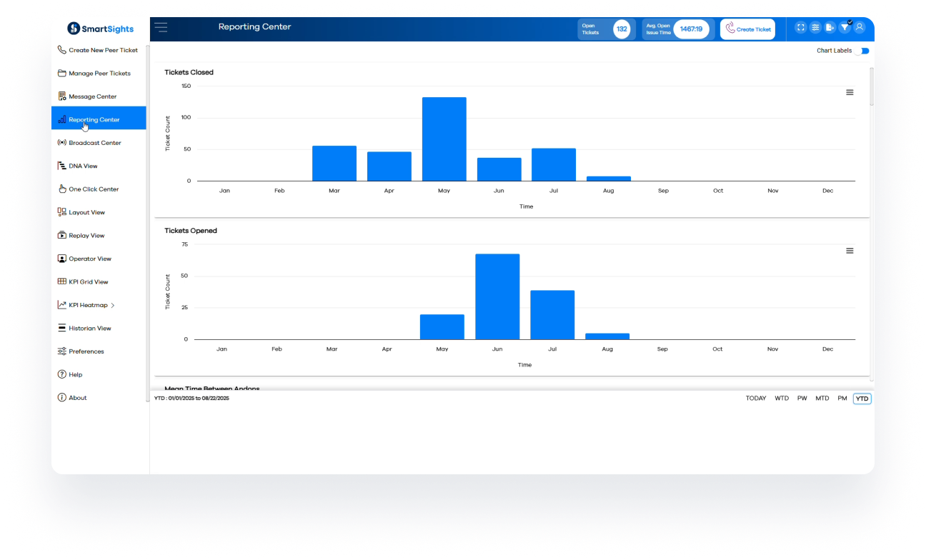Click the May bar in Tickets Closed
Screen dimensions: 926x560
click(x=444, y=139)
